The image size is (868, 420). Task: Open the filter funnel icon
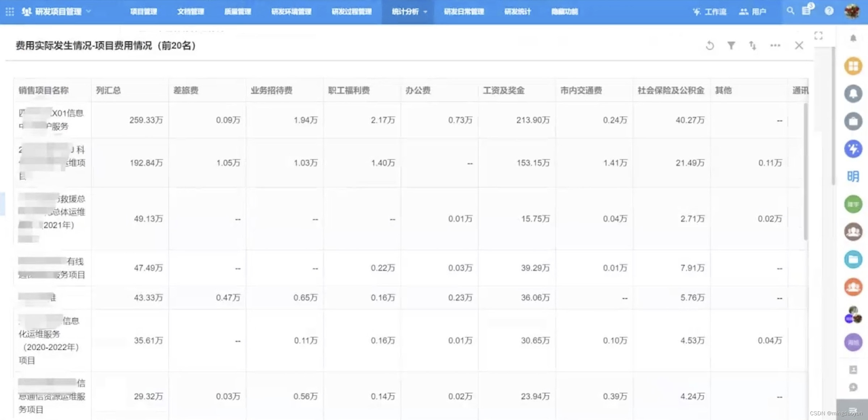coord(731,46)
